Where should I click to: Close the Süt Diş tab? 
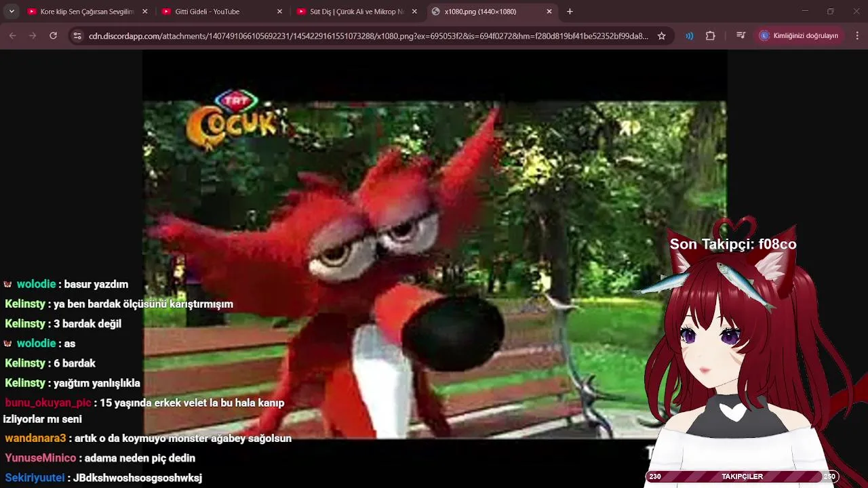click(414, 12)
